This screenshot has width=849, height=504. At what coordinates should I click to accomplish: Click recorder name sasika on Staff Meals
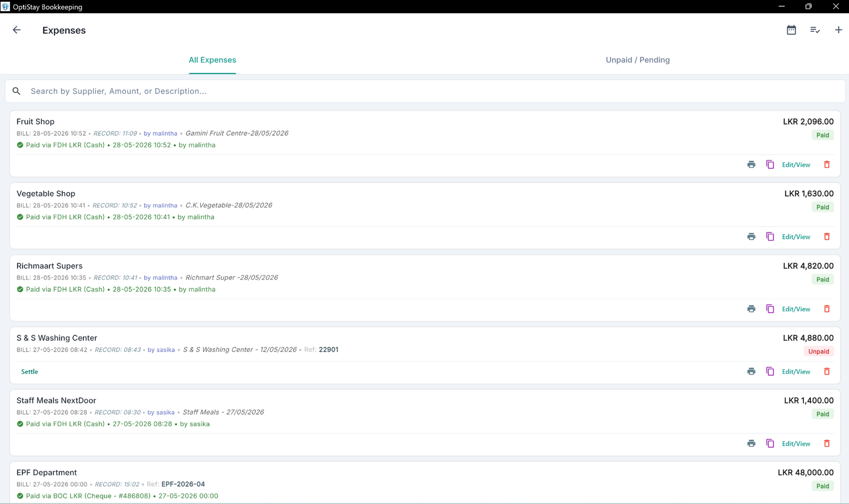click(x=166, y=412)
